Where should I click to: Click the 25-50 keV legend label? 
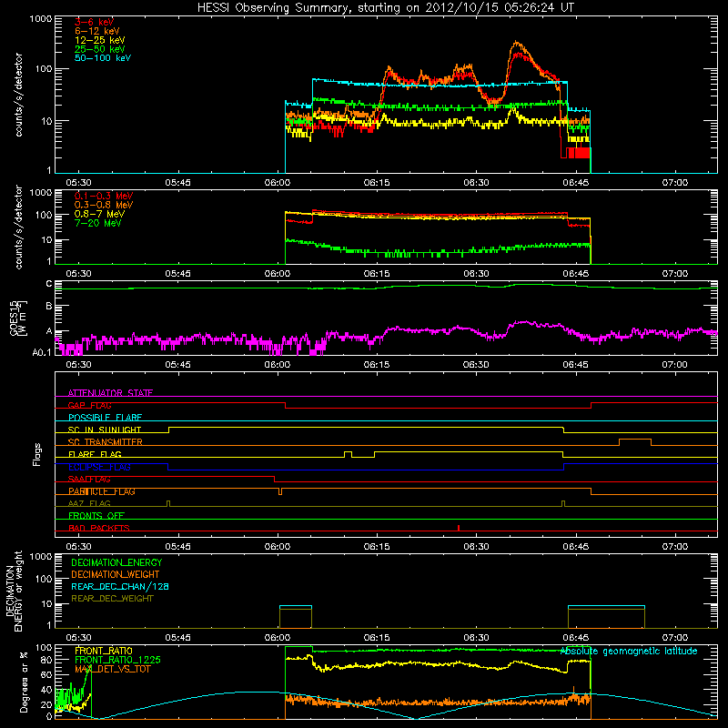99,49
